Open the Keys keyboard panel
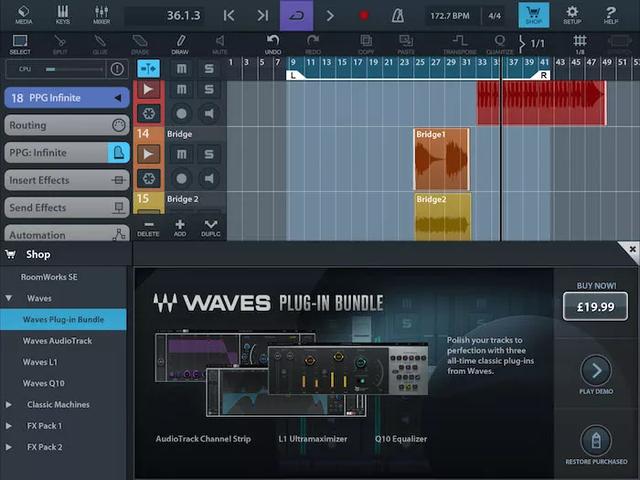 pyautogui.click(x=62, y=15)
